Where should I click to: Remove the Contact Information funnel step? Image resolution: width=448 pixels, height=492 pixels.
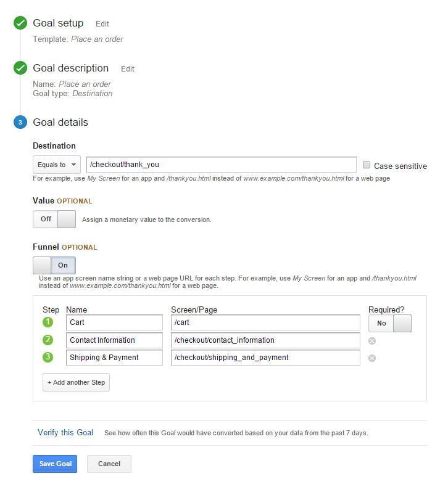(x=372, y=340)
